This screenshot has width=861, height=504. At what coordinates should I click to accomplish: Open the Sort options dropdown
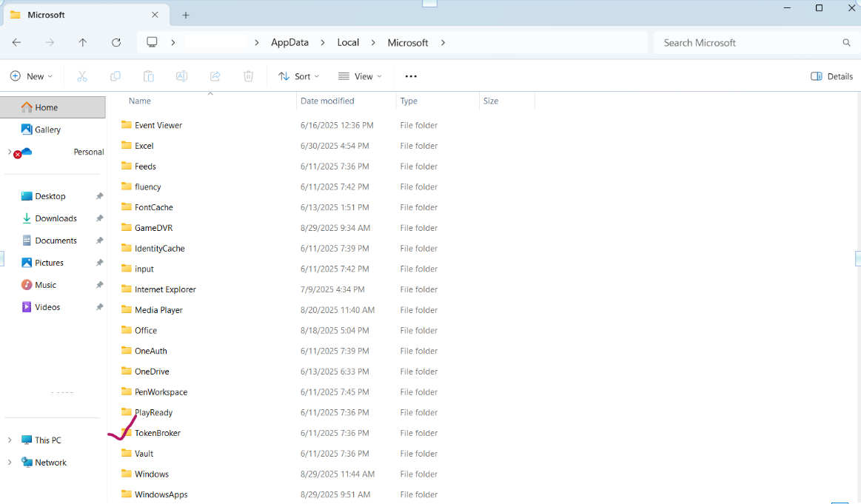298,76
